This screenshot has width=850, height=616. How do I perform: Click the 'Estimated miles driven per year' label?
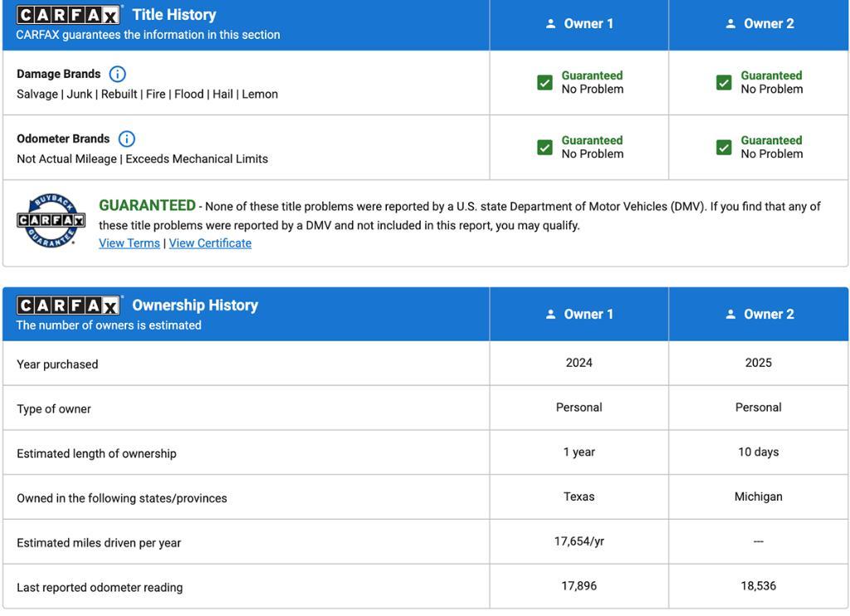pyautogui.click(x=99, y=543)
